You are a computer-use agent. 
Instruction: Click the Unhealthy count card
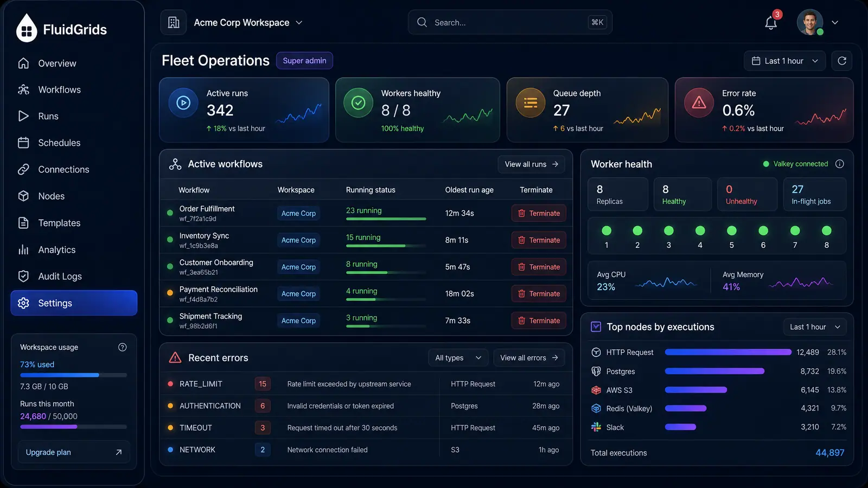(x=747, y=194)
